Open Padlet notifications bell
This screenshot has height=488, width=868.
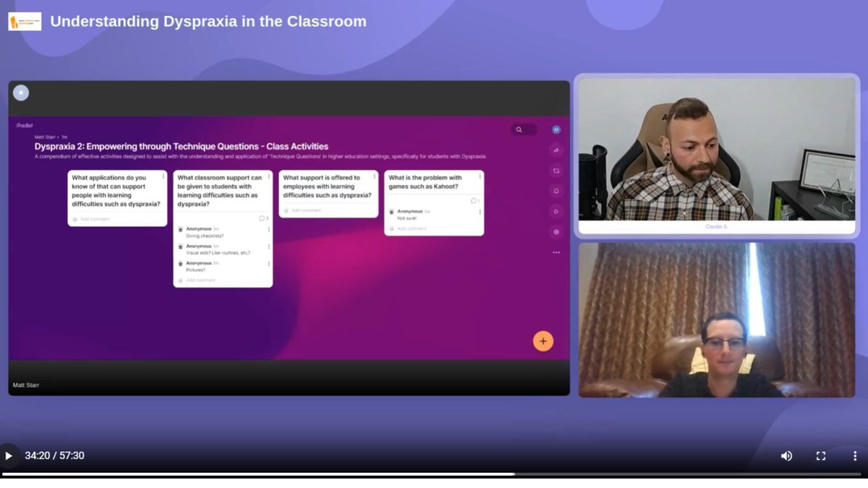tap(556, 191)
